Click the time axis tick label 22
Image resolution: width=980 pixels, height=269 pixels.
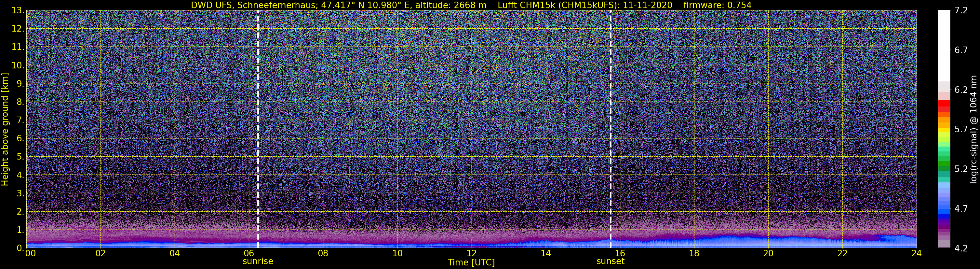click(842, 254)
